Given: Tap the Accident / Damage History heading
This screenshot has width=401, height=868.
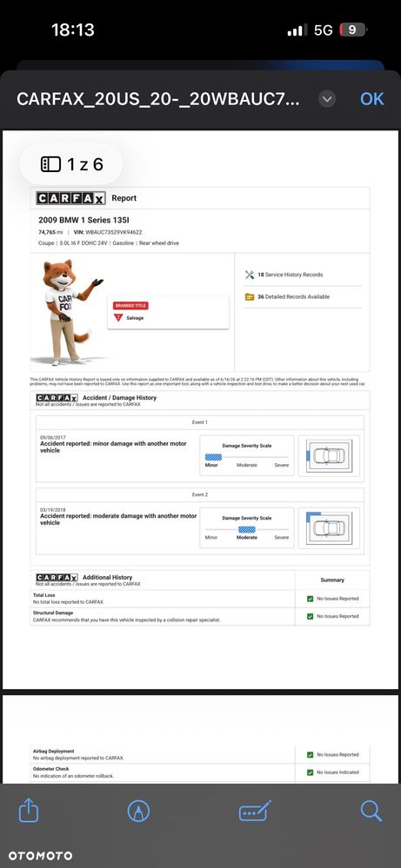Looking at the screenshot, I should click(120, 397).
